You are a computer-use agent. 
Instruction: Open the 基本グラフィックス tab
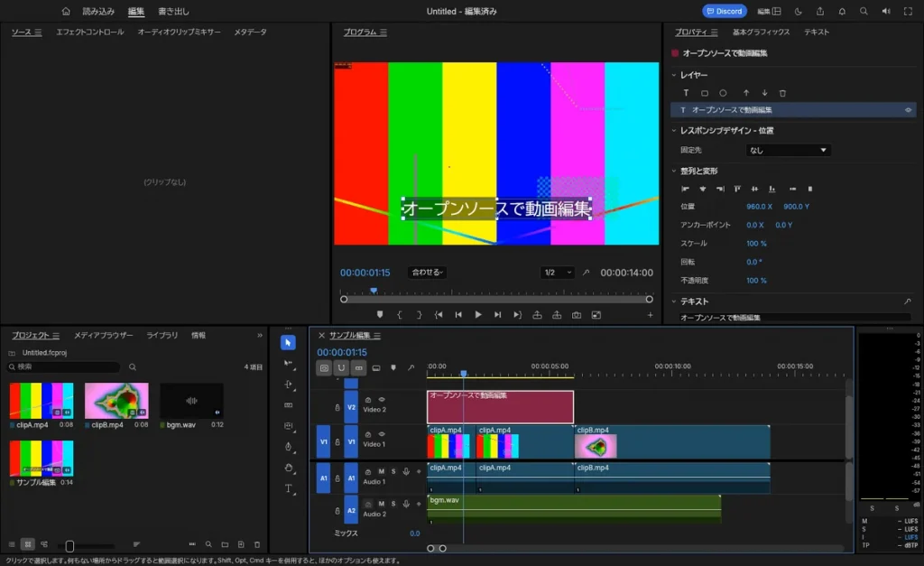(x=761, y=32)
